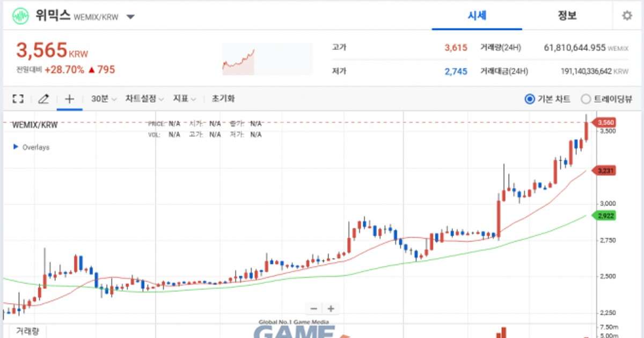This screenshot has height=338, width=644.
Task: Click the +28.70% change value
Action: [x=64, y=70]
